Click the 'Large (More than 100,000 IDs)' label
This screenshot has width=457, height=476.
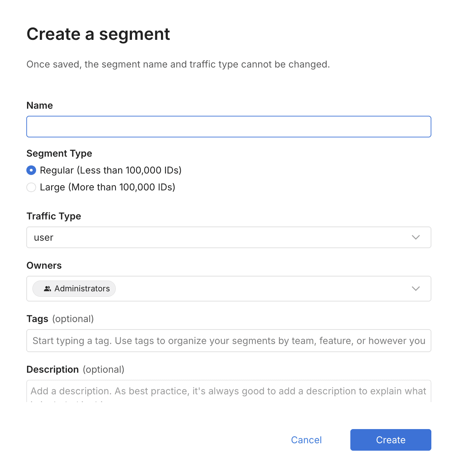pyautogui.click(x=107, y=187)
